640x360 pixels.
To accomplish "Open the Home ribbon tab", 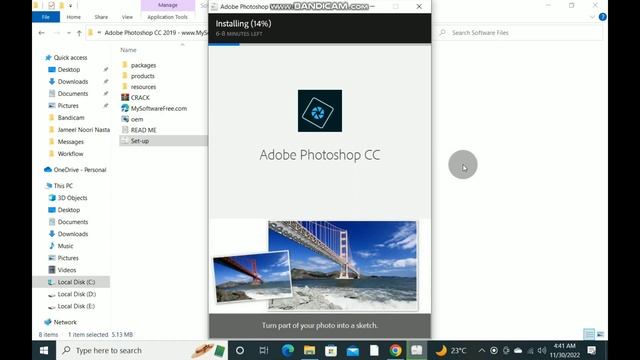I will [x=73, y=17].
